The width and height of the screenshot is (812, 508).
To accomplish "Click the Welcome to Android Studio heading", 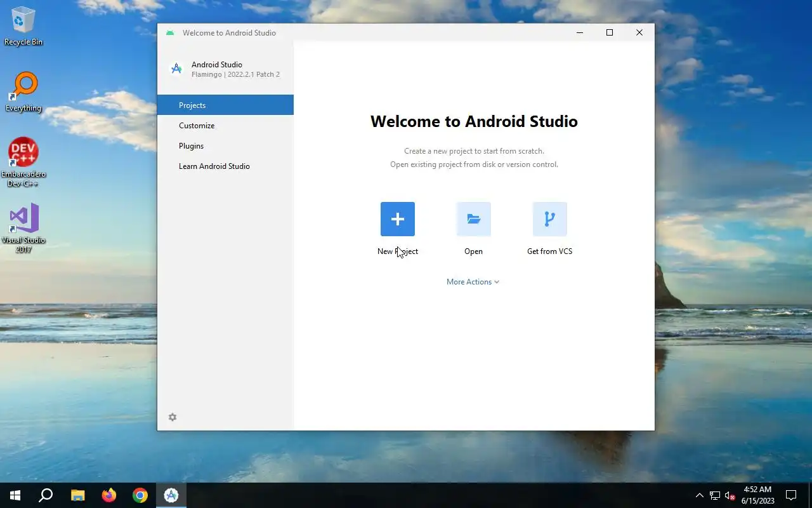I will click(x=474, y=121).
